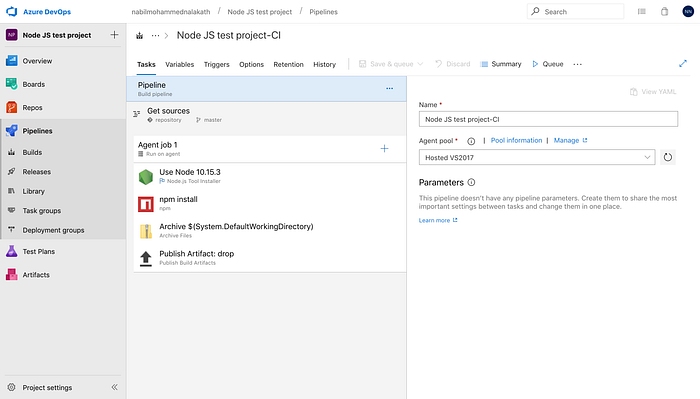
Task: Go to Releases under Pipelines
Action: pyautogui.click(x=37, y=172)
